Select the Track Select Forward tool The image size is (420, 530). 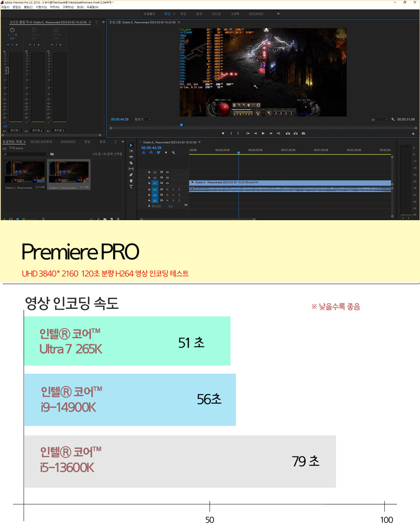coord(131,151)
